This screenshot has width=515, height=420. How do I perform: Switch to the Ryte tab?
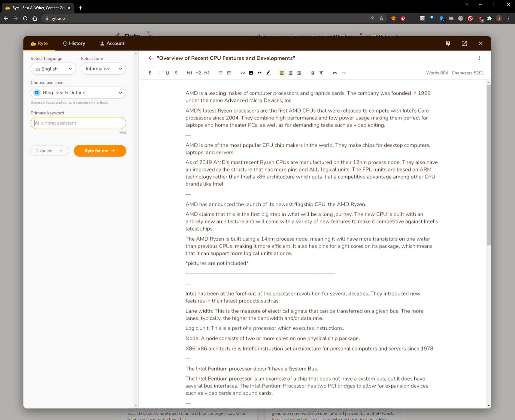point(39,44)
